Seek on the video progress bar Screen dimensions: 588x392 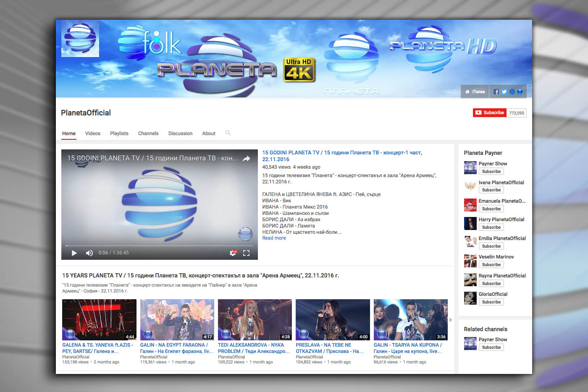[160, 246]
